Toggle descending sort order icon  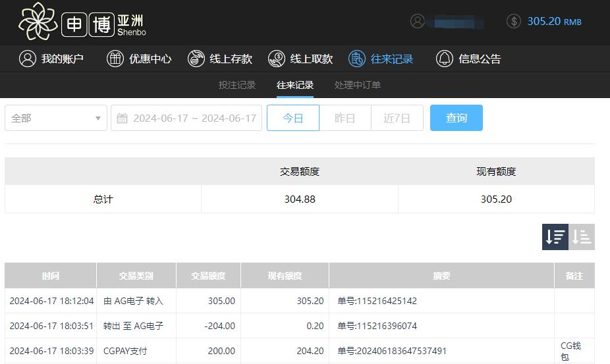pos(555,237)
